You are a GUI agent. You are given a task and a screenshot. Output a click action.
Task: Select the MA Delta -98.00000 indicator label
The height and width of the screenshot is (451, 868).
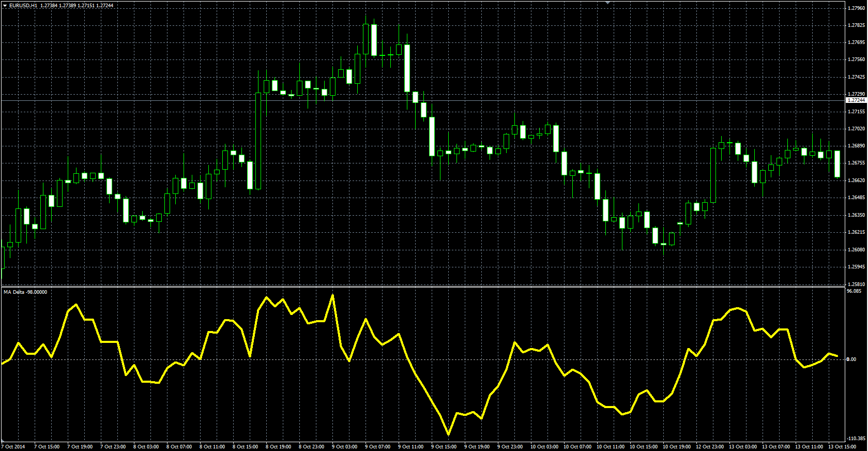(25, 292)
